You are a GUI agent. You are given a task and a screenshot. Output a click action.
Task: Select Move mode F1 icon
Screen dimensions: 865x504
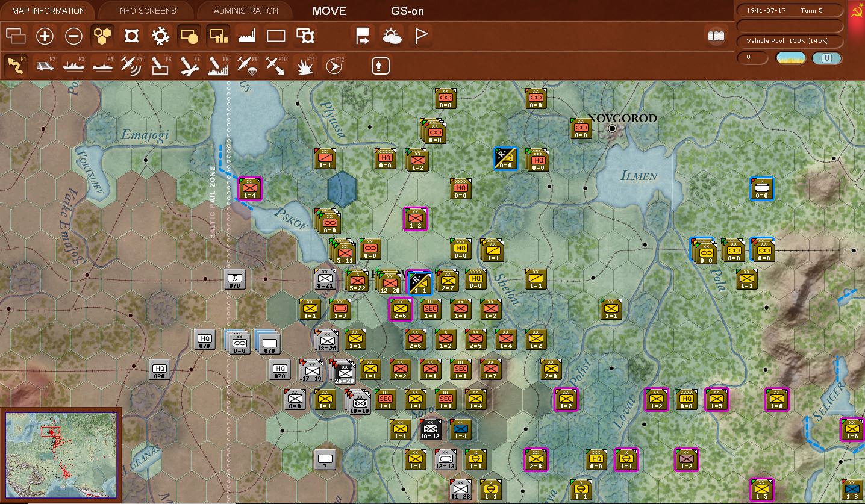point(16,65)
